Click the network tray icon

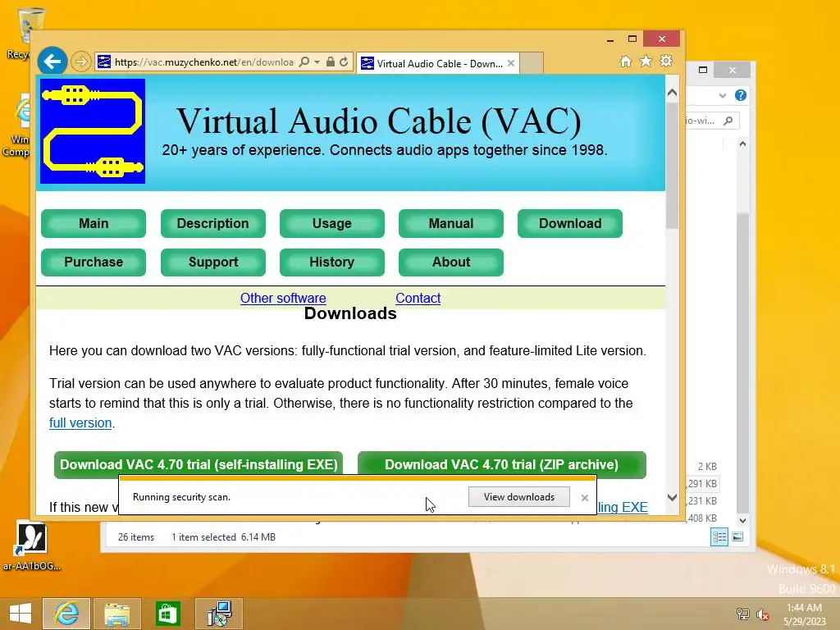pos(742,614)
